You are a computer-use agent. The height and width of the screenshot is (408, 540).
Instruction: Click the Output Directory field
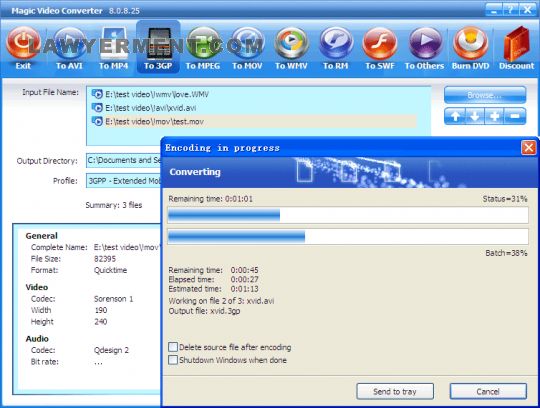coord(124,160)
